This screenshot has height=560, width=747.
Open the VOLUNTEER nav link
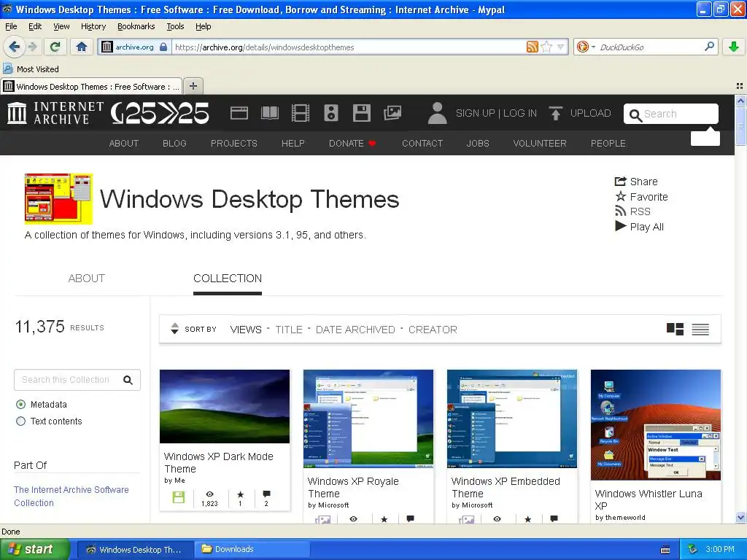click(540, 144)
